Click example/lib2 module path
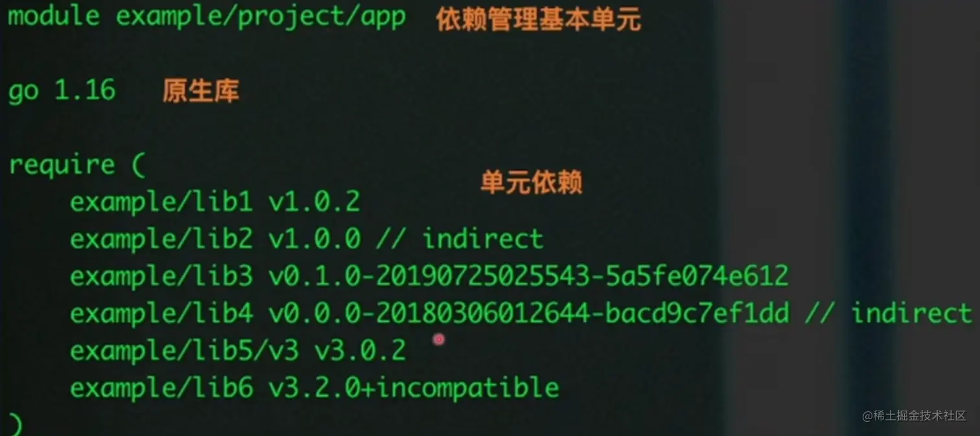This screenshot has width=980, height=436. coord(161,239)
